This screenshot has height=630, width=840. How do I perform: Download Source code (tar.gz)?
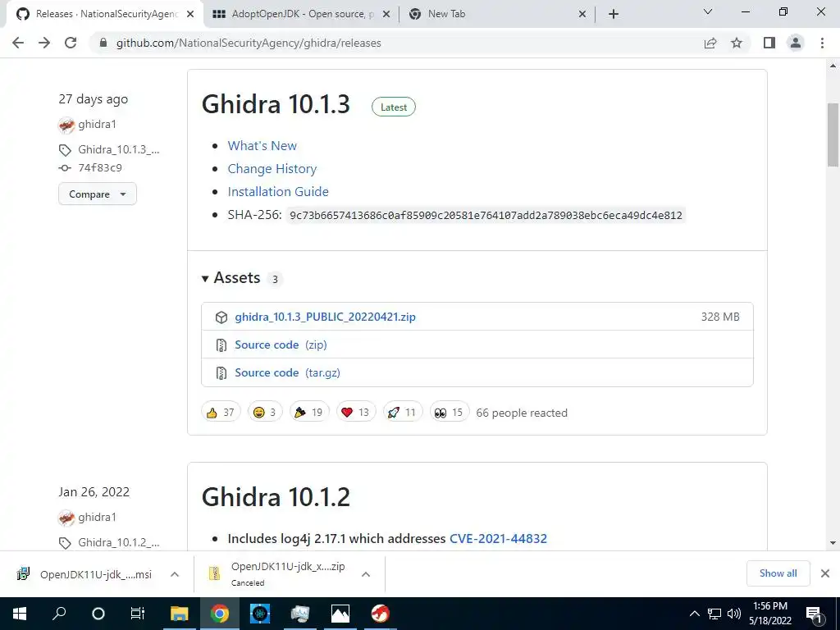(287, 372)
